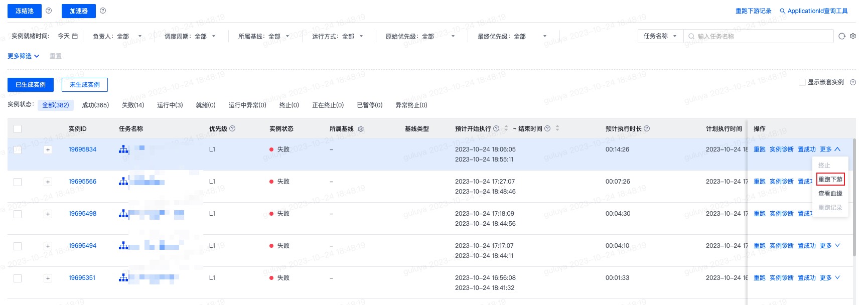The height and width of the screenshot is (305, 868).
Task: Tick checkbox for instance 19695566
Action: click(x=18, y=182)
